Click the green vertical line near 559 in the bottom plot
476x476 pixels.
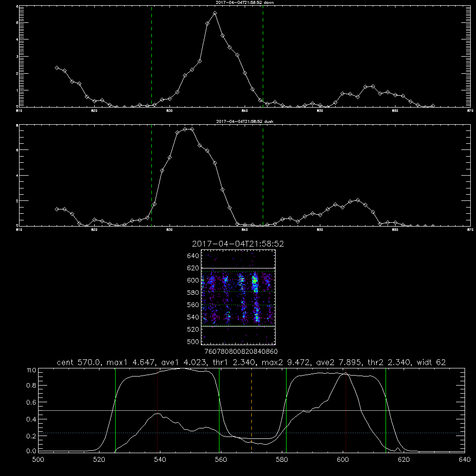click(x=219, y=410)
